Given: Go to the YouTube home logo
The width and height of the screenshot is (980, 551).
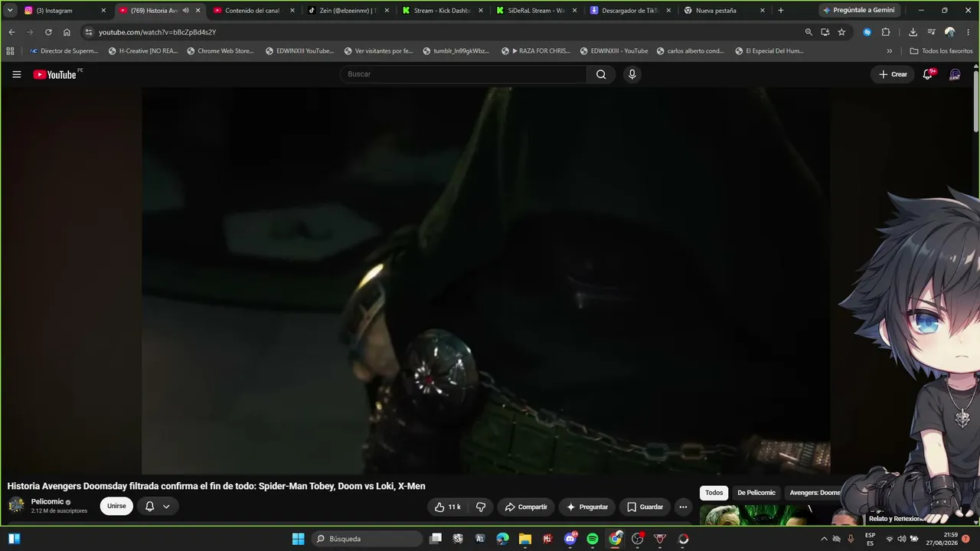Looking at the screenshot, I should [x=54, y=74].
